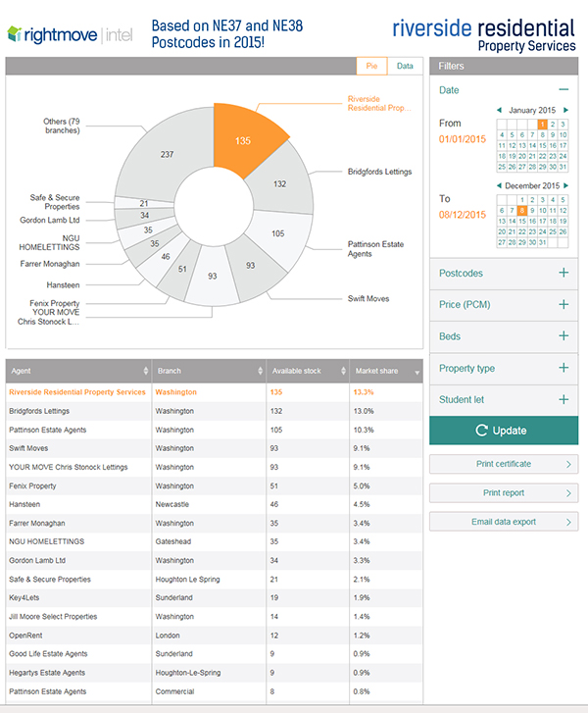Expand the Student let filter

563,399
